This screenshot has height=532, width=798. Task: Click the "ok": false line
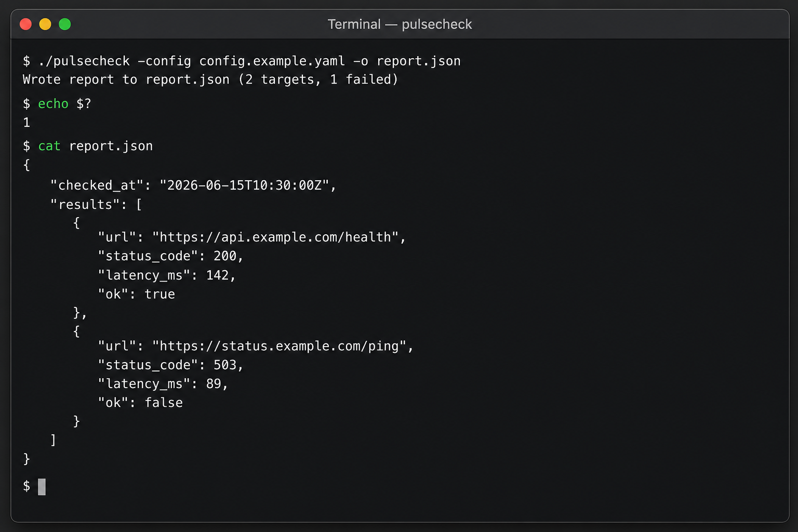[140, 403]
